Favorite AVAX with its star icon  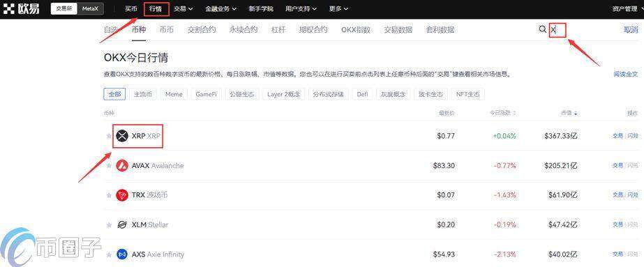click(x=109, y=166)
